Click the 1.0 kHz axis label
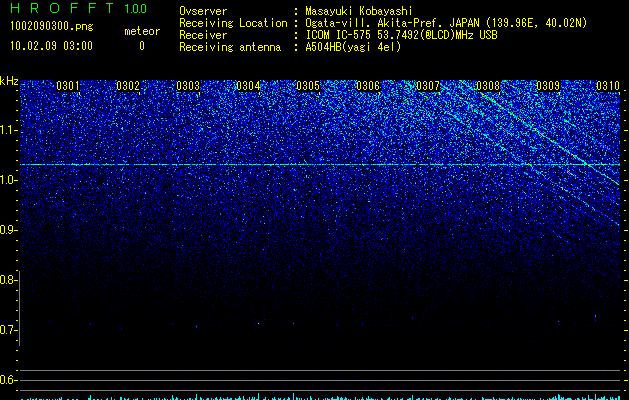Viewport: 629px width, 400px height. 8,180
